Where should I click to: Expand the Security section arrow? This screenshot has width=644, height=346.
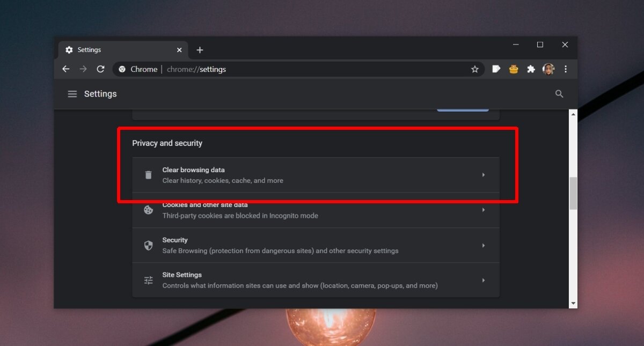tap(483, 245)
